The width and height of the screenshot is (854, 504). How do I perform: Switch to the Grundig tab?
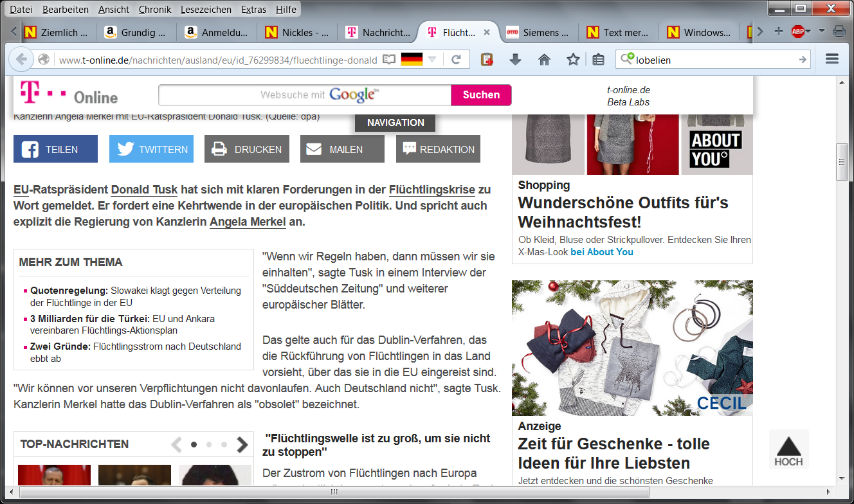[136, 32]
